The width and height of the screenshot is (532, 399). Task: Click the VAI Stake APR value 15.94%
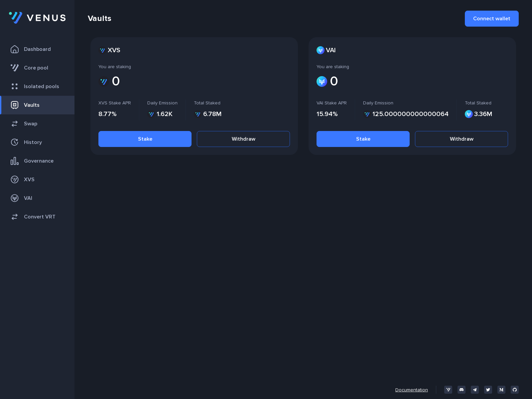pyautogui.click(x=327, y=114)
